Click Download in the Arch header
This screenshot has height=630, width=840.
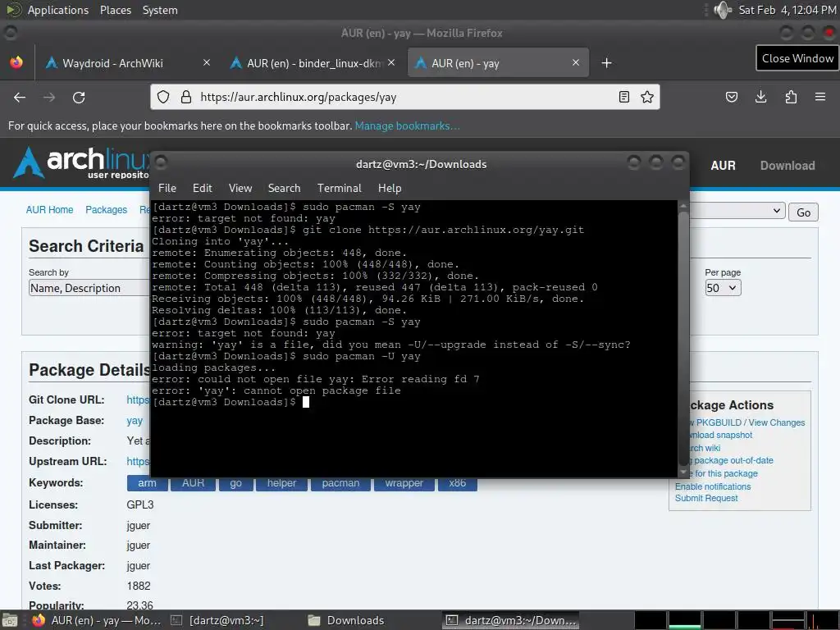point(787,166)
